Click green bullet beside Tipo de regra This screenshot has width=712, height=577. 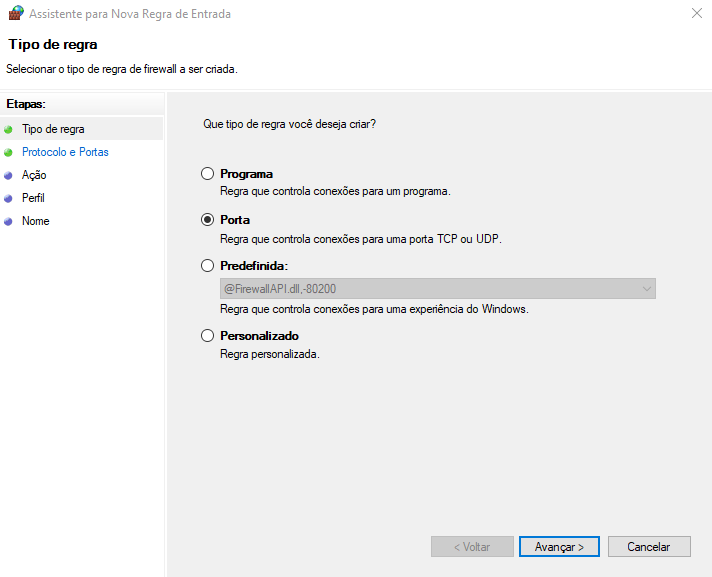click(9, 129)
